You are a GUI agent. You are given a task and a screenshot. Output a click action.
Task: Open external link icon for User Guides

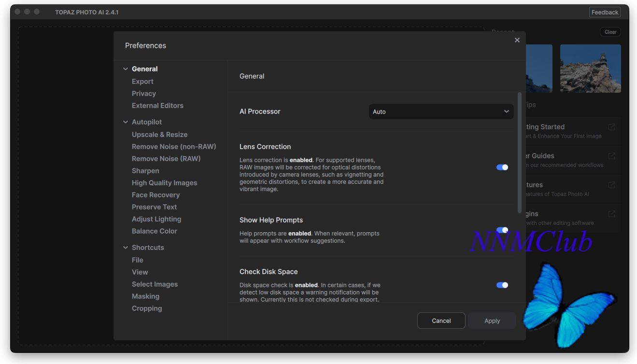click(x=612, y=156)
